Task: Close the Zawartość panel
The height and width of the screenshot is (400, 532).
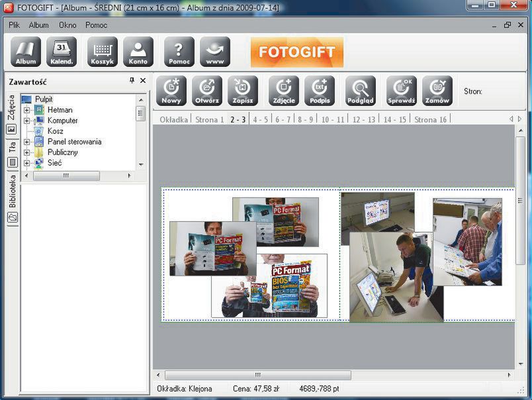Action: pyautogui.click(x=143, y=81)
